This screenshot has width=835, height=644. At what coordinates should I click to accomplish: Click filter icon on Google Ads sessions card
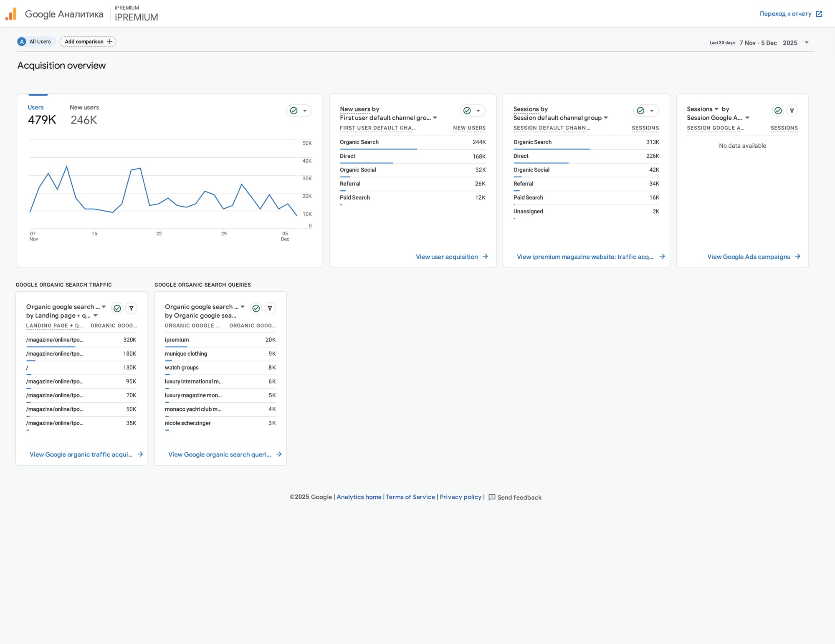[x=792, y=111]
